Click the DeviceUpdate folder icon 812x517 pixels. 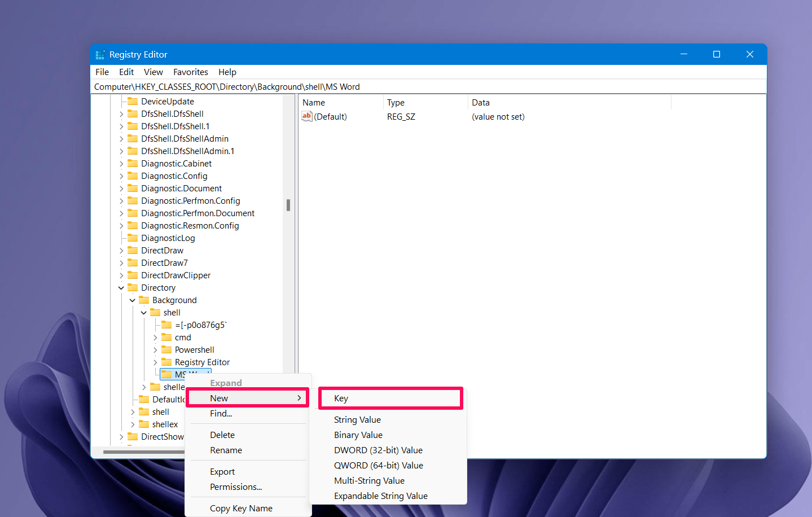click(133, 102)
